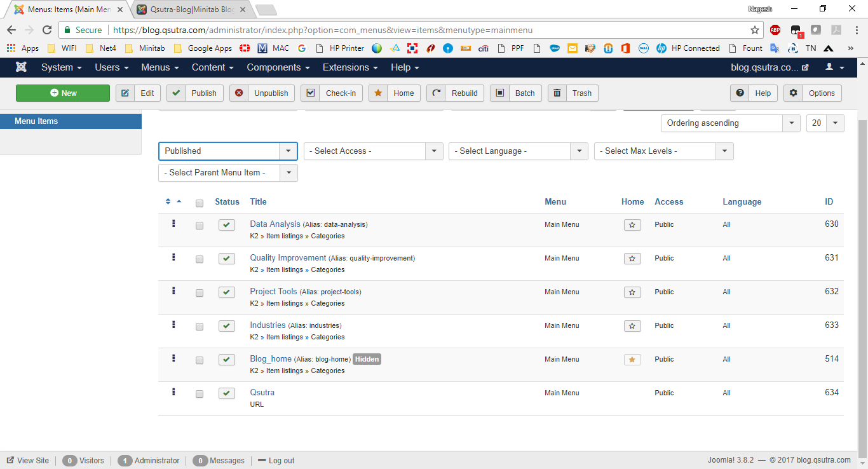Open the Data Analysis title link
868x469 pixels.
point(275,224)
